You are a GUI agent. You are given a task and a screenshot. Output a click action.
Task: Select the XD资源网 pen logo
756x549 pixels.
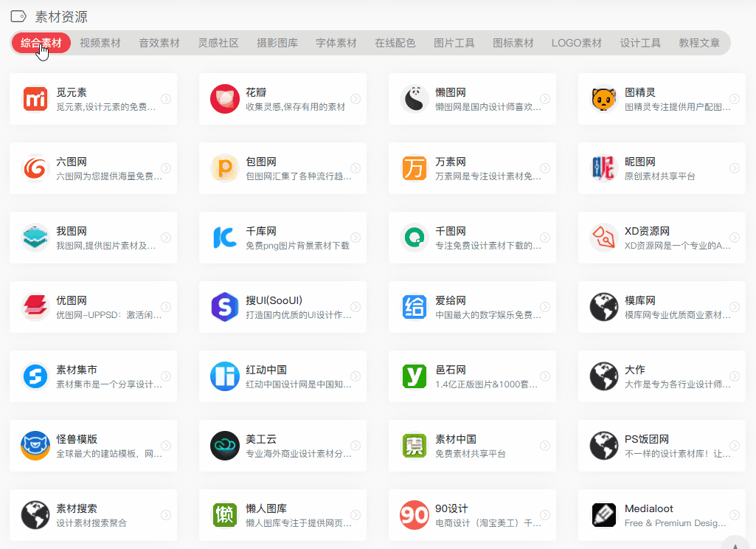click(x=603, y=238)
